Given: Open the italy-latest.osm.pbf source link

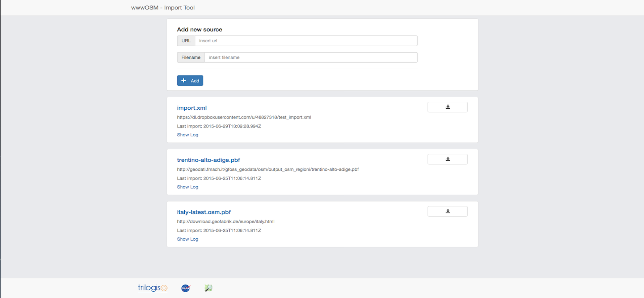Looking at the screenshot, I should [x=204, y=212].
